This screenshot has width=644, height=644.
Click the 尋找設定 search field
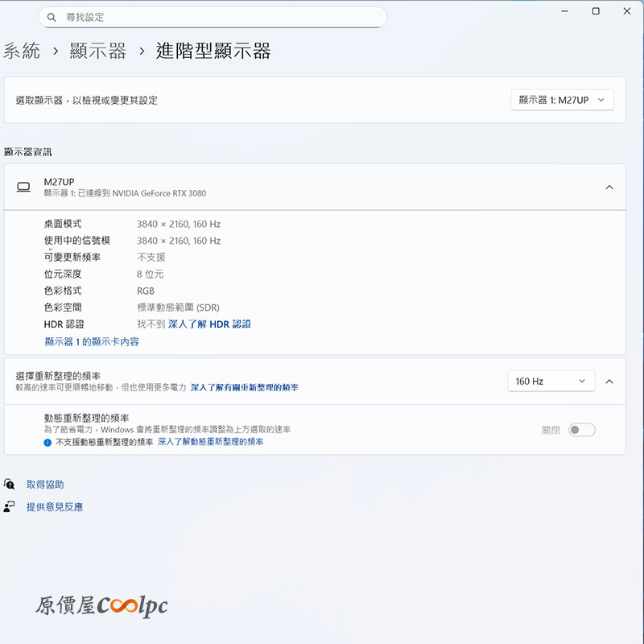[217, 17]
